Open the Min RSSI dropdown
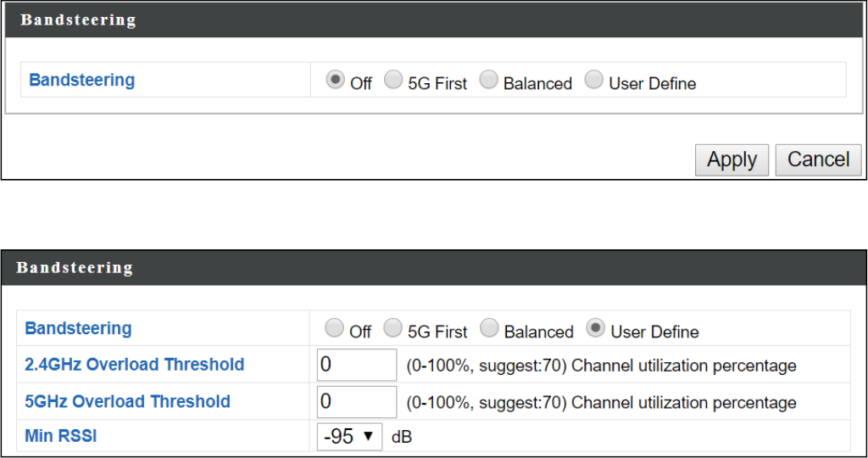Screen dimensions: 868x458 coord(349,438)
